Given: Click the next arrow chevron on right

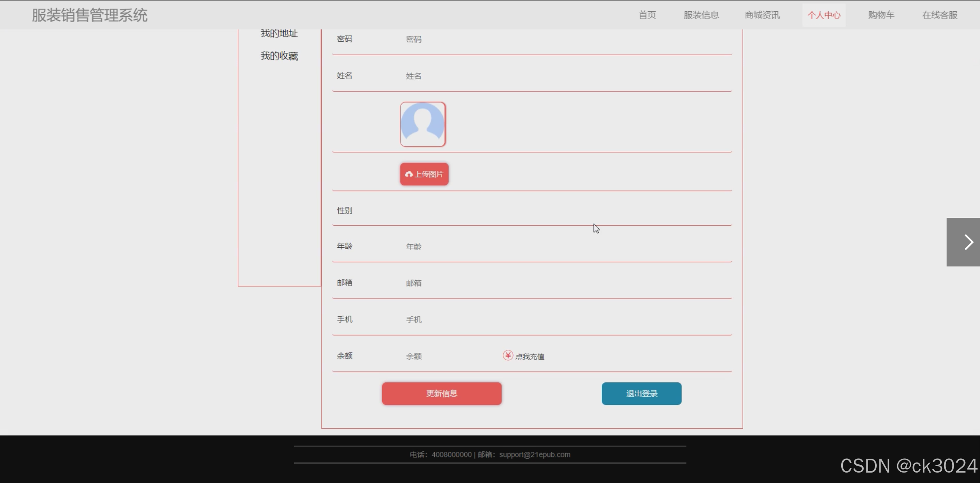Looking at the screenshot, I should coord(968,242).
